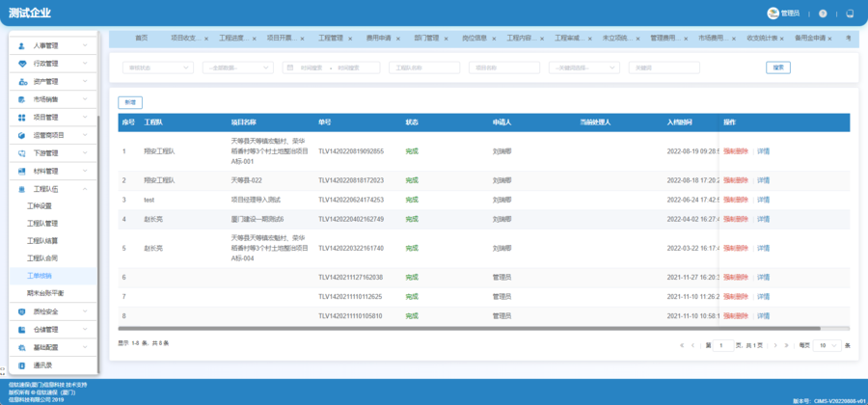Expand the 仓储管理 menu chevron

tap(85, 329)
